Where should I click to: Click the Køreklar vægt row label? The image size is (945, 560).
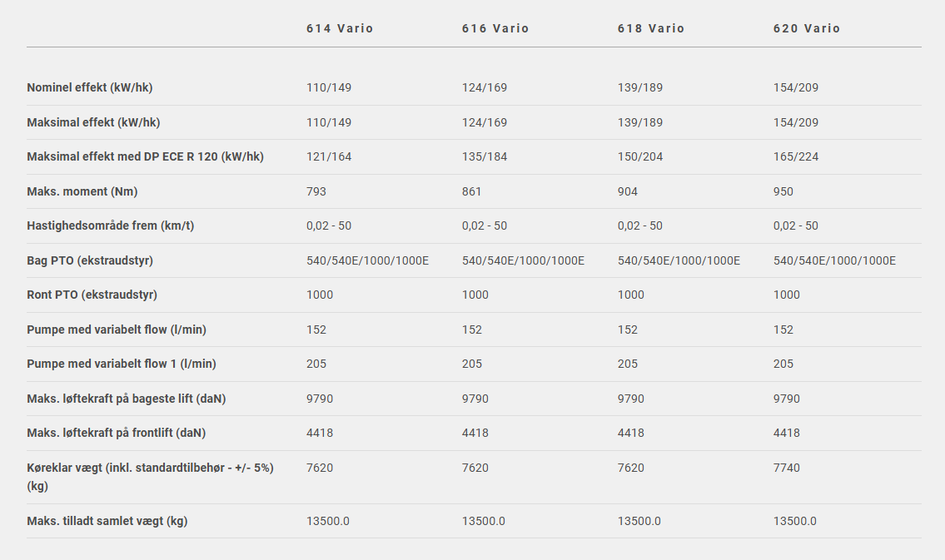click(x=150, y=477)
